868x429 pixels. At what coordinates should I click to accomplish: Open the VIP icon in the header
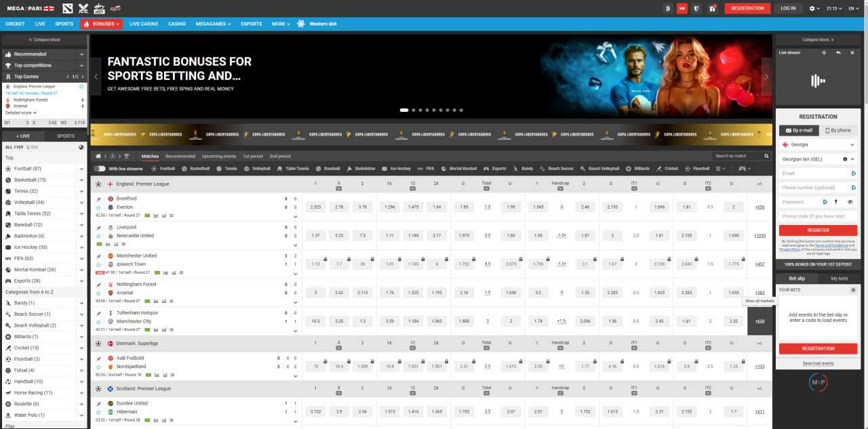point(682,8)
